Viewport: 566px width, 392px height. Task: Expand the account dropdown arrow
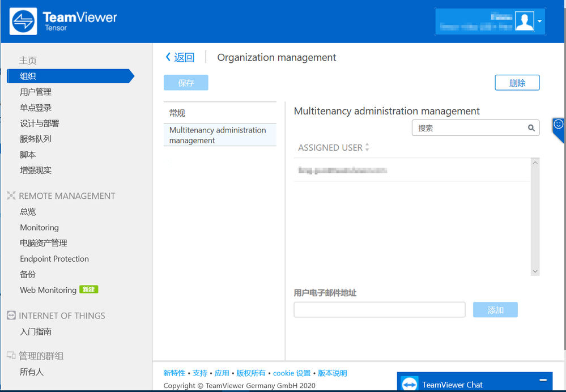point(539,22)
